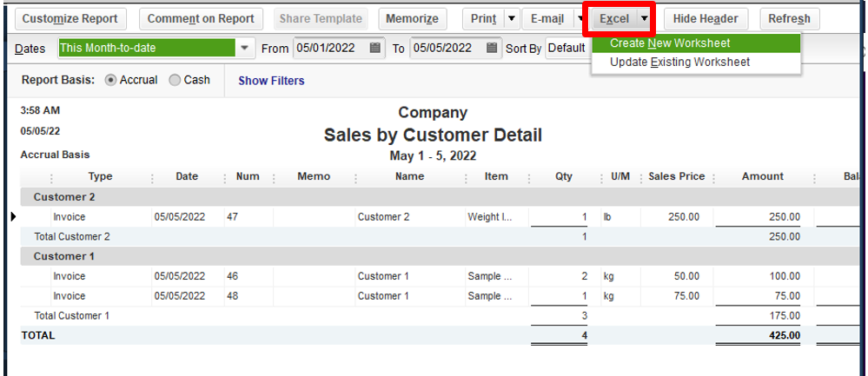Open the E-mail dropdown arrow
Viewport: 868px width, 376px height.
coord(580,18)
